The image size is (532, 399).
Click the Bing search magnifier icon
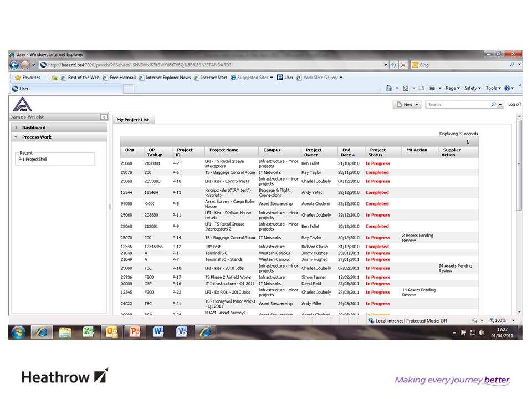(x=512, y=65)
